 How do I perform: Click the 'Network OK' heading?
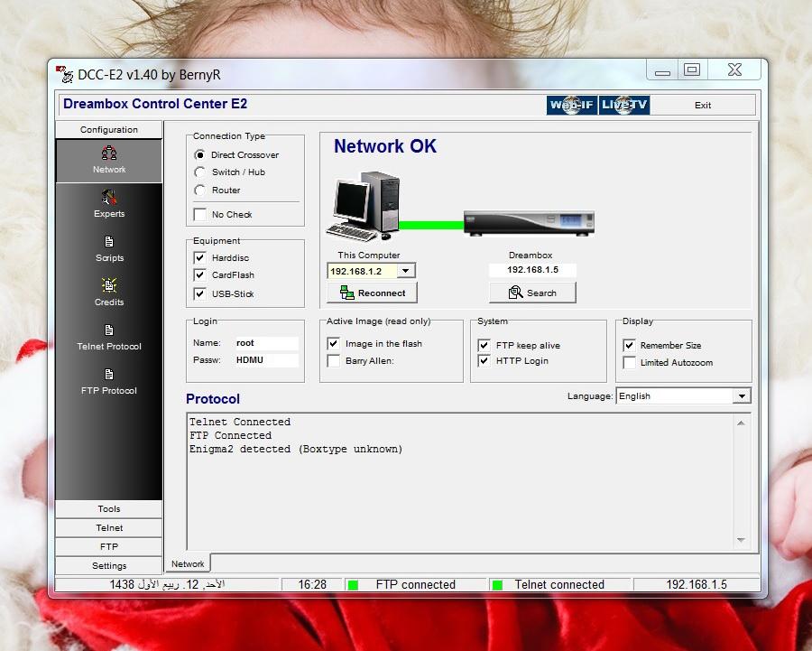pos(385,146)
